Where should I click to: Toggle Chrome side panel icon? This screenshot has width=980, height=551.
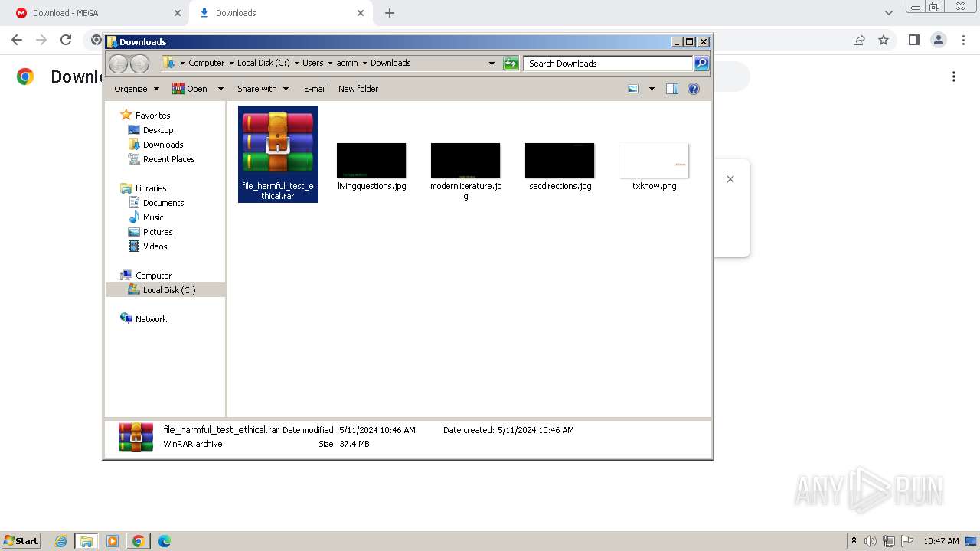click(x=913, y=40)
